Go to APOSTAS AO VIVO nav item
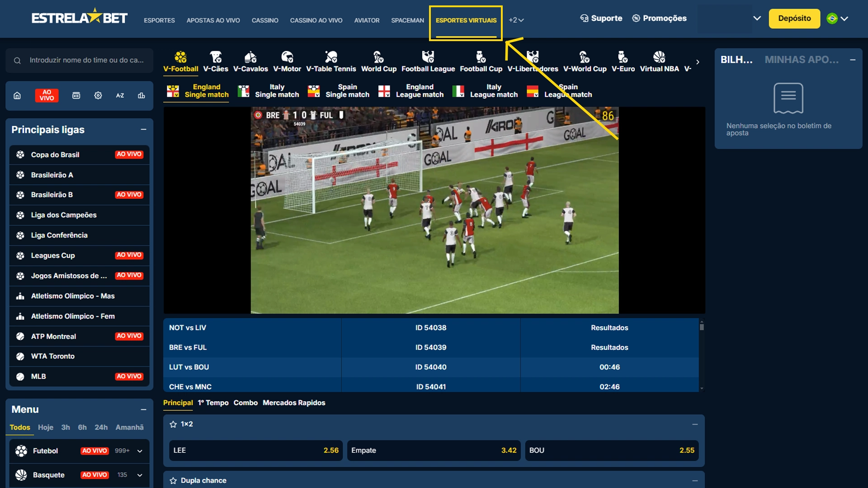The image size is (868, 488). [213, 20]
